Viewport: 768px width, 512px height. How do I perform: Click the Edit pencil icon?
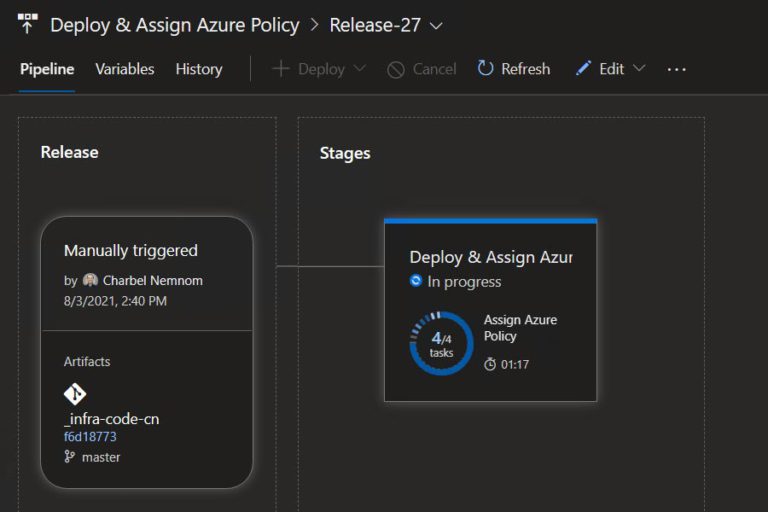583,68
